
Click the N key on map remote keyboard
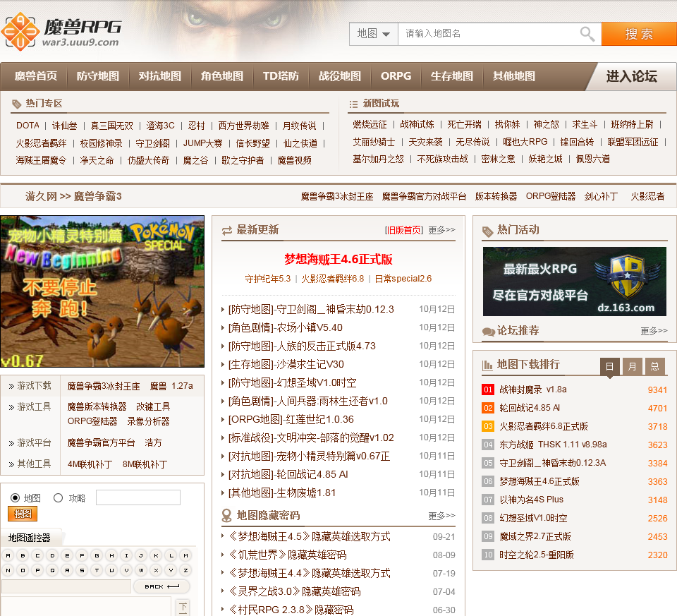(8, 570)
